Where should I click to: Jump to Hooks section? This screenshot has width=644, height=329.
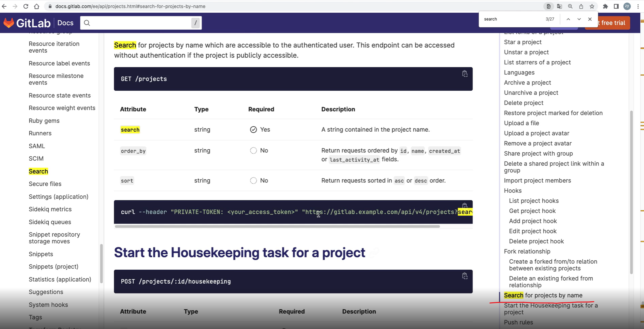pos(513,191)
